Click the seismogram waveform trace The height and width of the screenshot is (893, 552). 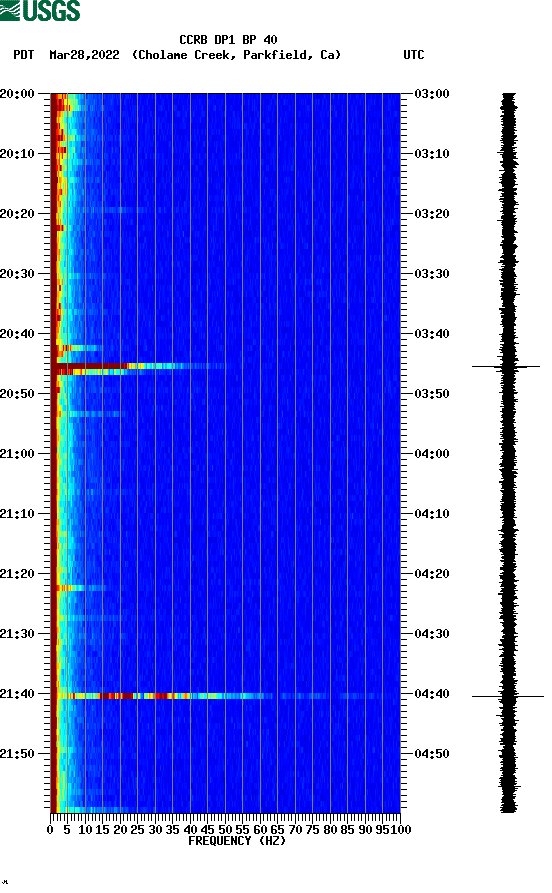509,453
